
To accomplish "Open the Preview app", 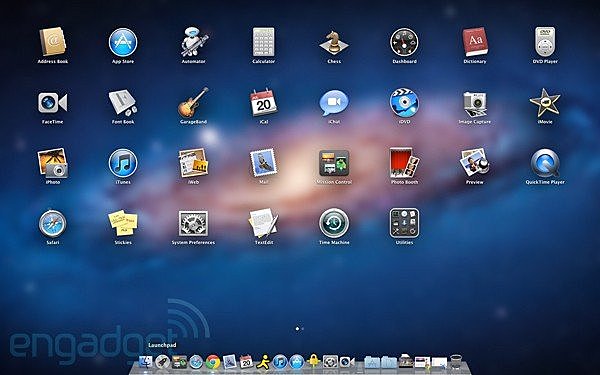I will tap(475, 163).
